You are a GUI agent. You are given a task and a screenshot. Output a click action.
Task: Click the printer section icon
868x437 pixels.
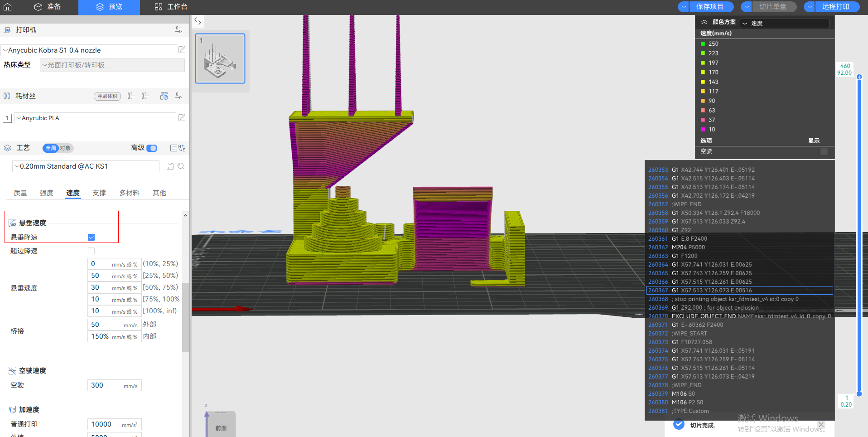coord(7,30)
